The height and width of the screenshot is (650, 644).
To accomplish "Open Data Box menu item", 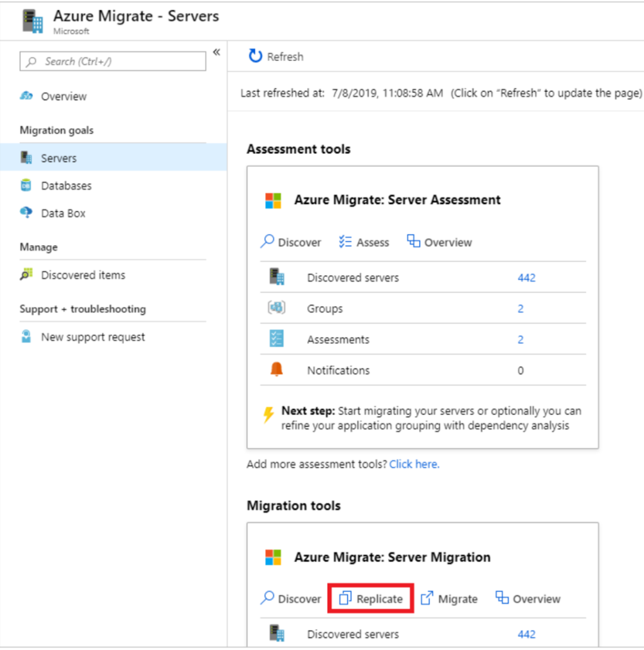I will click(x=63, y=213).
